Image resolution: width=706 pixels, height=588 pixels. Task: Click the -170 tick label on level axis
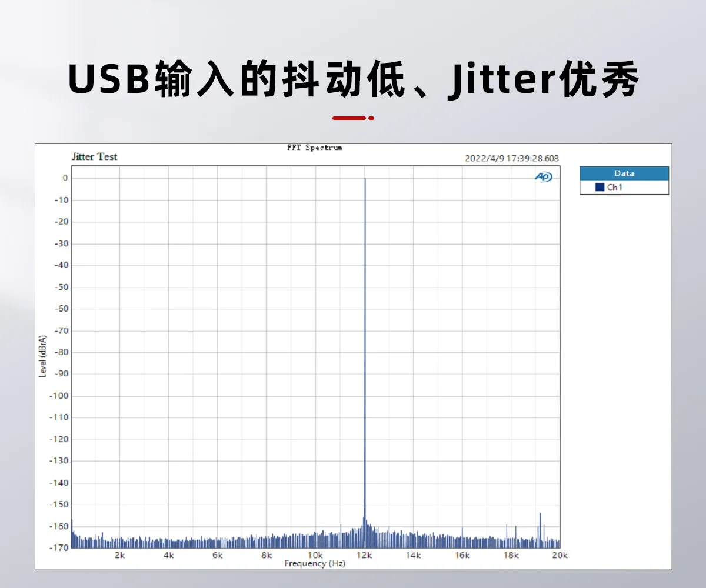[61, 547]
